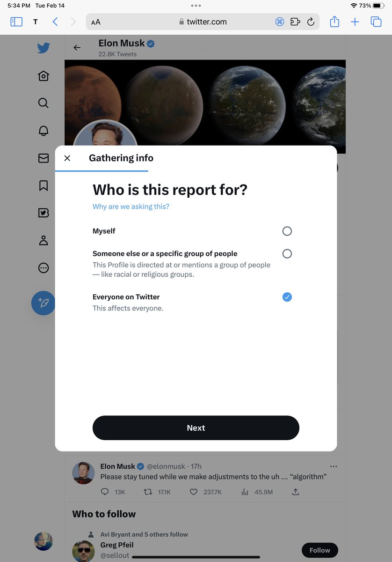Open the Twitter bird home logo
Viewport: 392px width, 562px height.
point(44,48)
